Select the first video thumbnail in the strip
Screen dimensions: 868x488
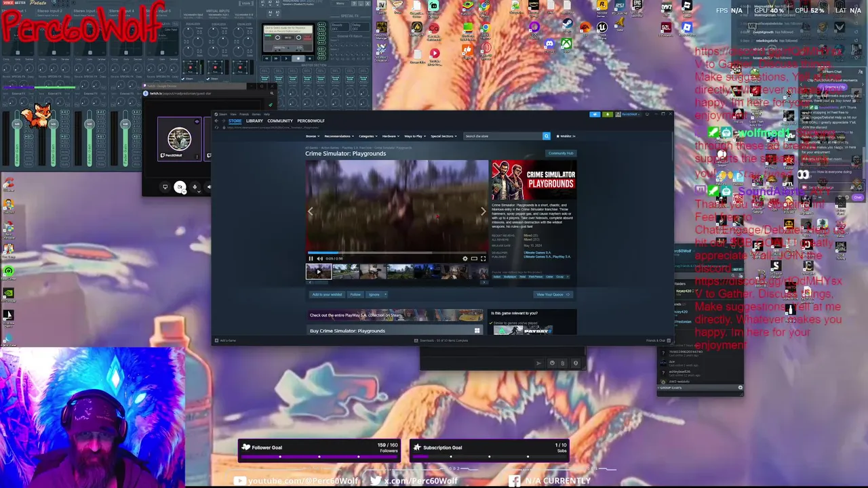pos(319,272)
